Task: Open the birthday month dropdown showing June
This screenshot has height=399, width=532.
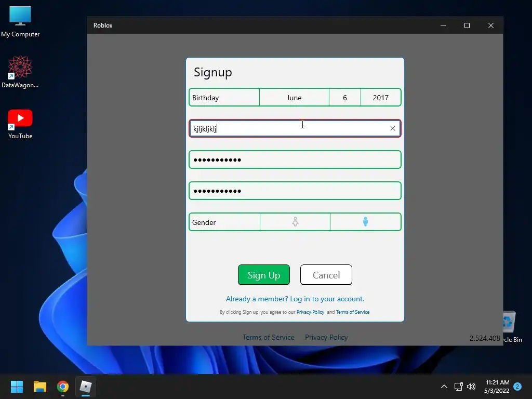Action: pos(294,98)
